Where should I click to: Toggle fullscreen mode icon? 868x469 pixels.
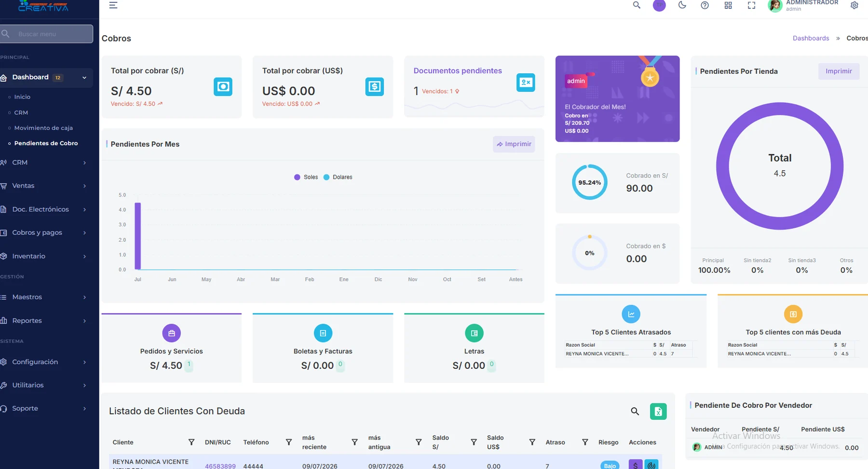pyautogui.click(x=751, y=5)
